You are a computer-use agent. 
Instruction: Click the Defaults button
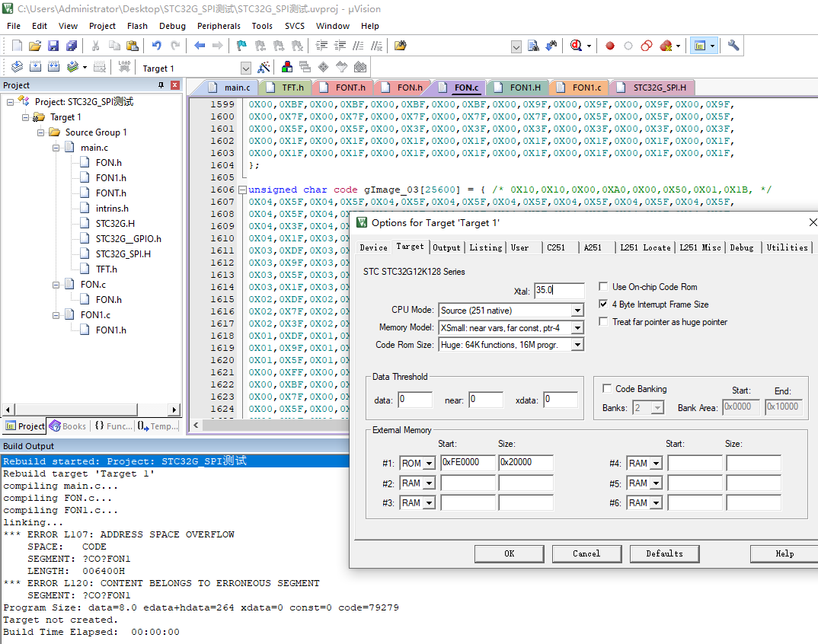tap(664, 553)
